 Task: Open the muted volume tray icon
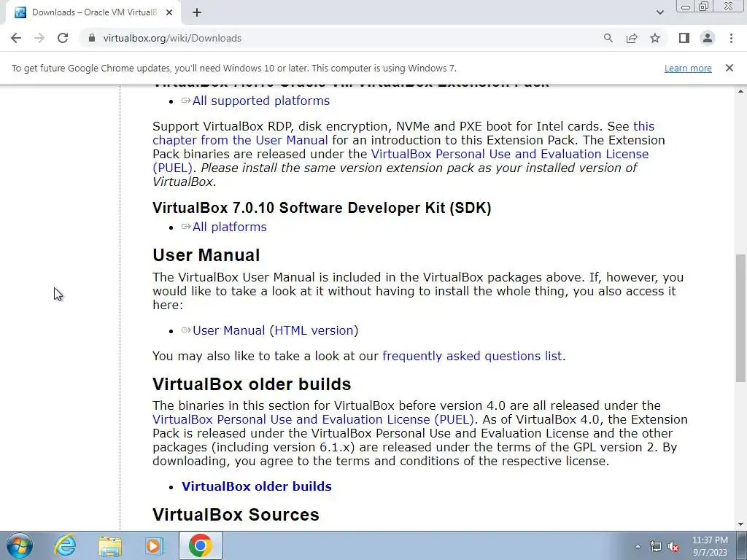tap(673, 546)
